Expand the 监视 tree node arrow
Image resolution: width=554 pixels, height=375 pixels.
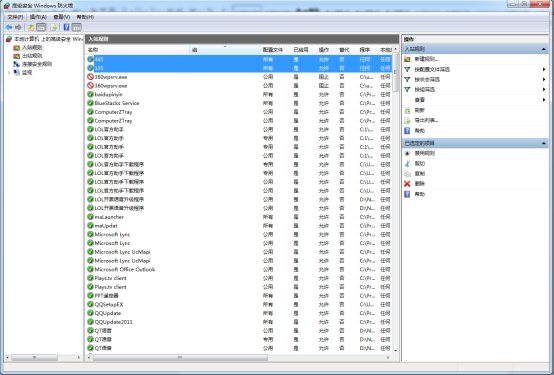point(9,72)
